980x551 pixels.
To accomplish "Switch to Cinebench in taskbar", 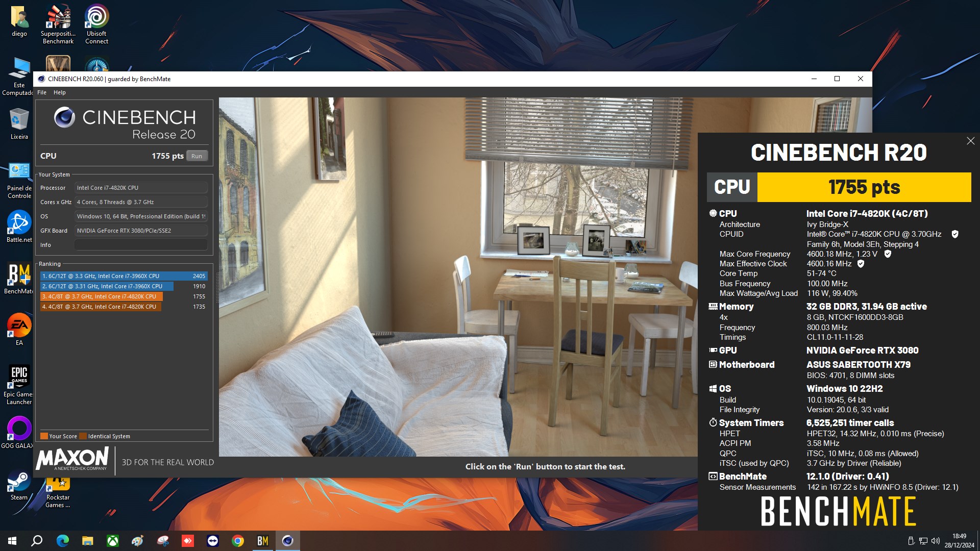I will coord(288,541).
